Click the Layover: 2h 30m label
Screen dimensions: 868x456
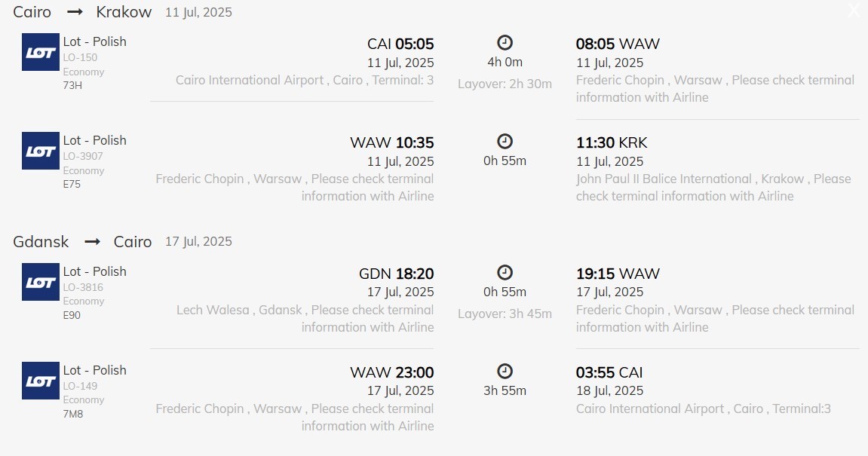pos(505,84)
